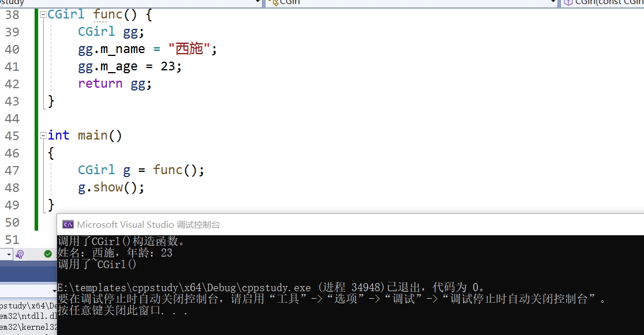Click kernel32 line in output pane
This screenshot has height=335, width=644.
click(28, 327)
